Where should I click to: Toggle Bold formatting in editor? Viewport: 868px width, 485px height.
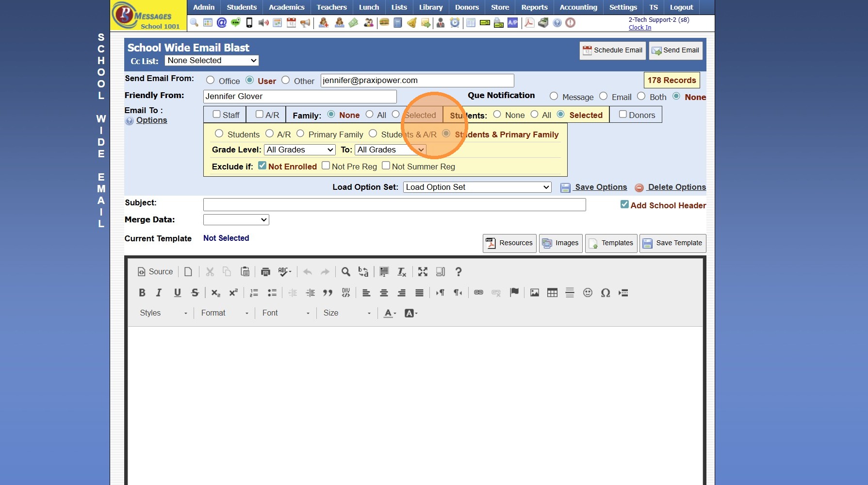tap(142, 293)
